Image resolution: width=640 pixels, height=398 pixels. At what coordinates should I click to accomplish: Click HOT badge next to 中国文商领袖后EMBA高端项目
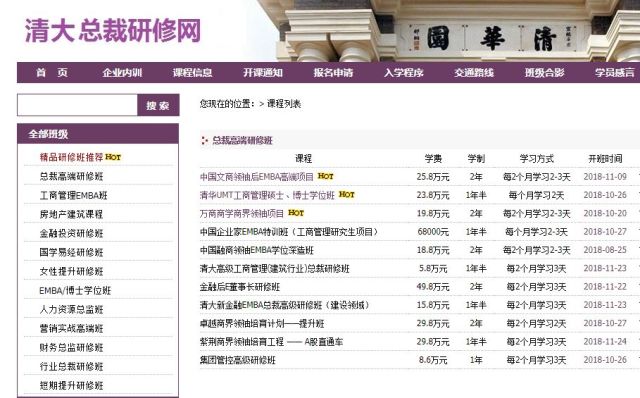pyautogui.click(x=326, y=176)
